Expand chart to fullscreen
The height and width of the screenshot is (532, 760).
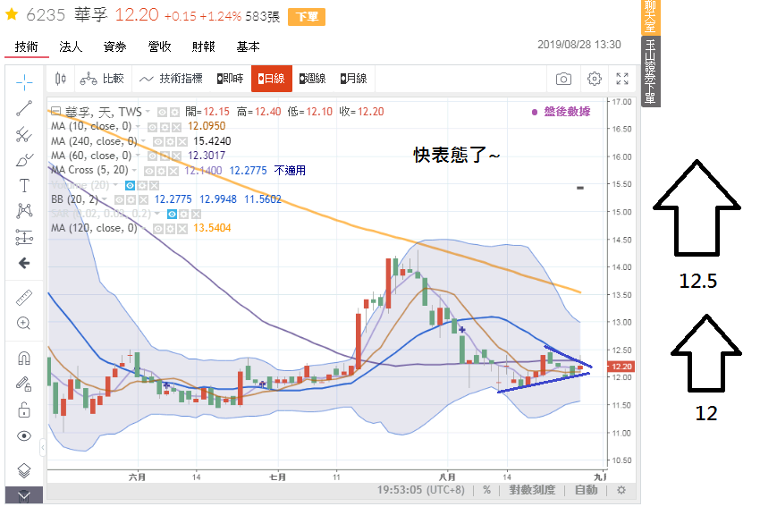click(623, 79)
